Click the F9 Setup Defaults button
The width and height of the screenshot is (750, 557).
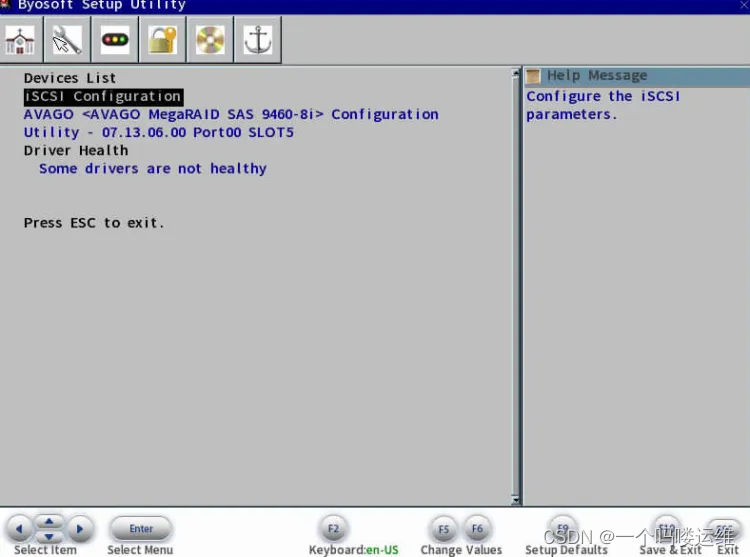563,529
